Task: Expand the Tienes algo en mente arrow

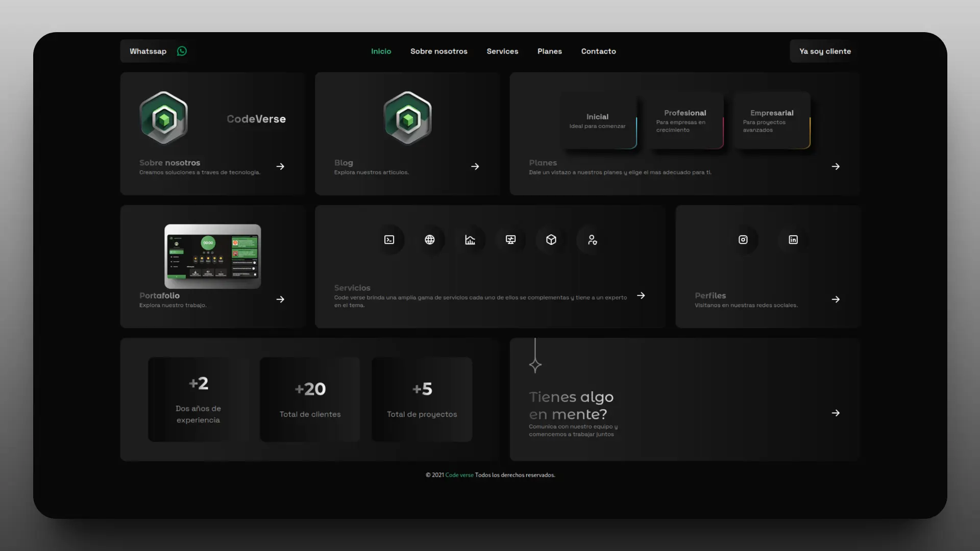Action: pos(836,413)
